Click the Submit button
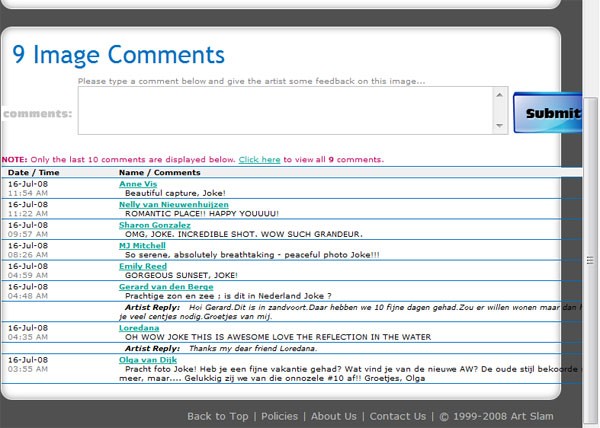This screenshot has width=600, height=428. pyautogui.click(x=548, y=113)
